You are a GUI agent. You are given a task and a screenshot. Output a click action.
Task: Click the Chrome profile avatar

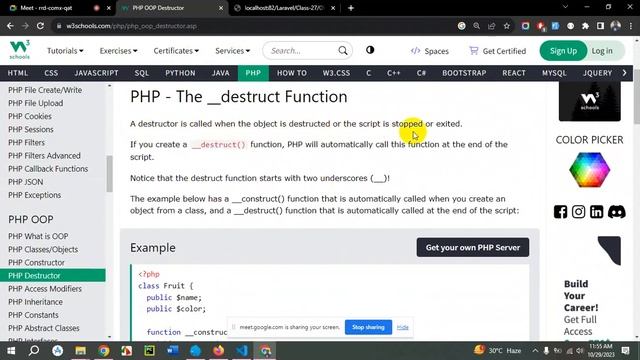pyautogui.click(x=616, y=26)
